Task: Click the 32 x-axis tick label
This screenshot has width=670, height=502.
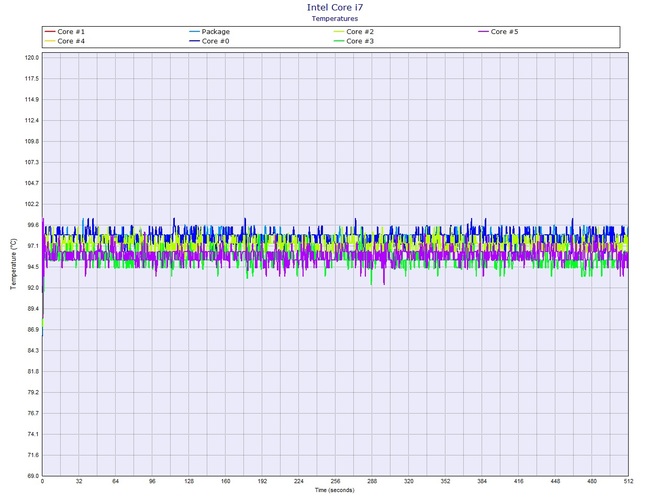Action: (x=79, y=481)
